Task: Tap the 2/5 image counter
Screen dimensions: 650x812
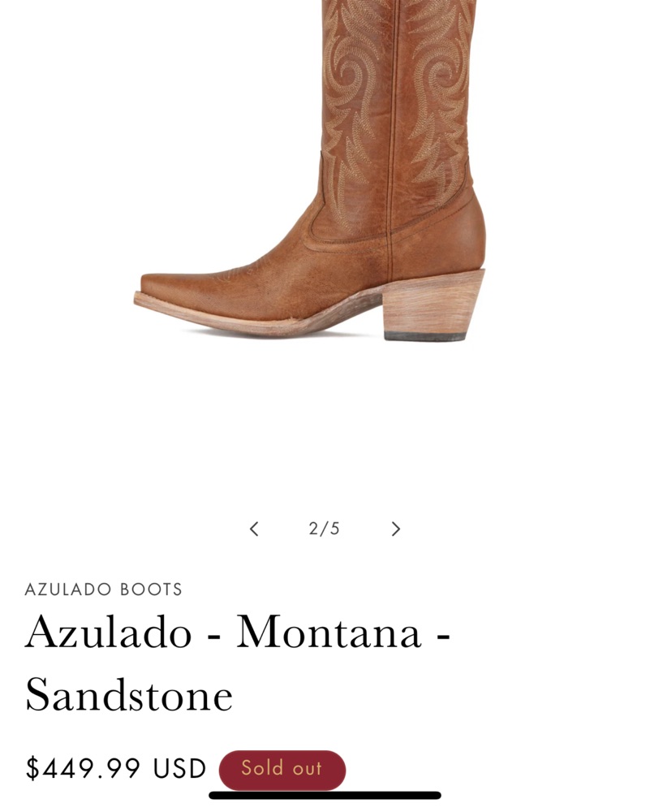Action: click(x=325, y=529)
